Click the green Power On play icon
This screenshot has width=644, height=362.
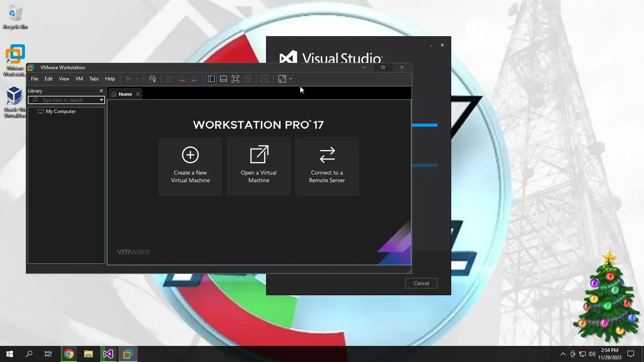pyautogui.click(x=128, y=79)
